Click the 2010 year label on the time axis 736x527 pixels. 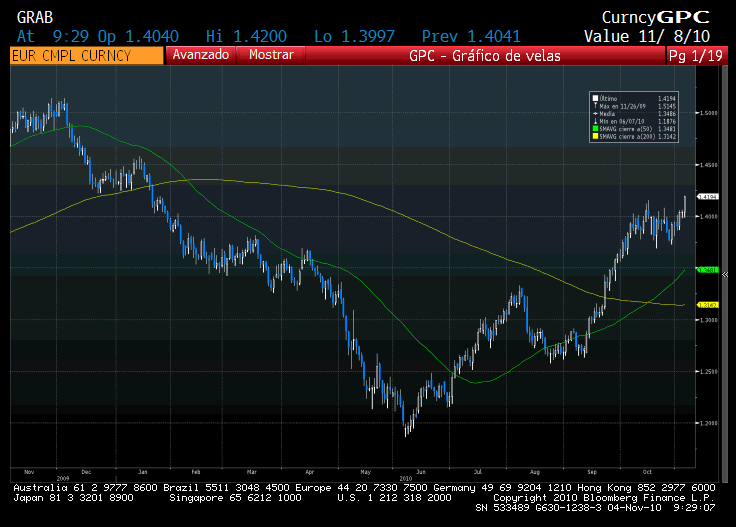[406, 478]
